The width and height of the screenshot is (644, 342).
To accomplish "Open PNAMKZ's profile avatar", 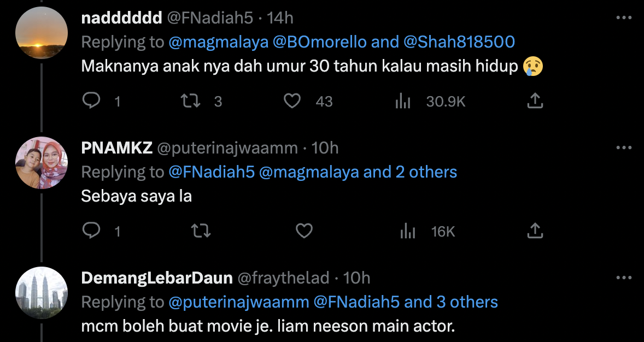I will point(42,163).
